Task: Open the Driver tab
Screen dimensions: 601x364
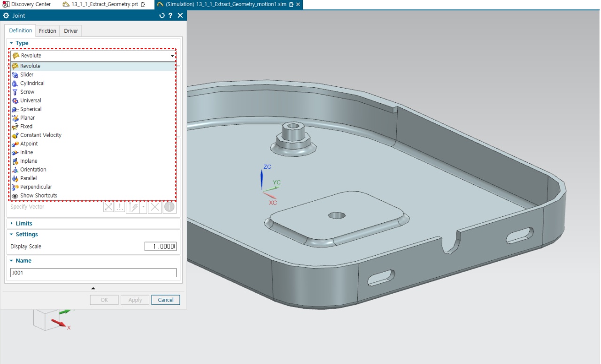Action: pos(71,31)
